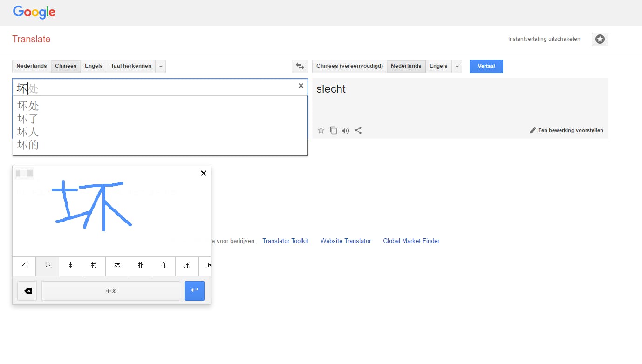Close the handwriting input panel
This screenshot has height=364, width=642.
[203, 173]
